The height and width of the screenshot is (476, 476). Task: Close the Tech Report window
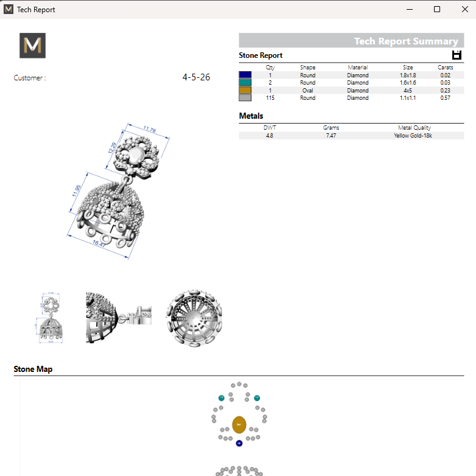[465, 9]
